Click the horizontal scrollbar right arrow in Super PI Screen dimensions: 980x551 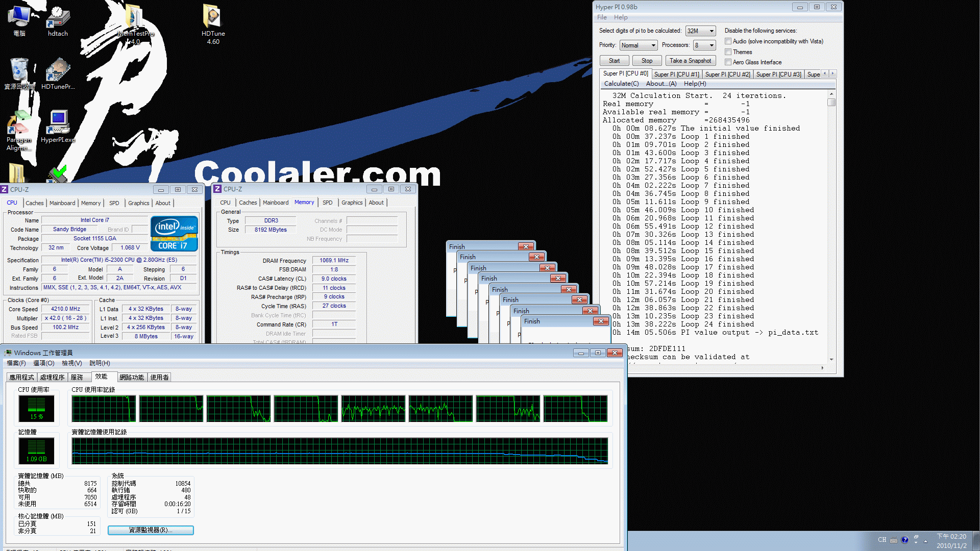click(822, 367)
